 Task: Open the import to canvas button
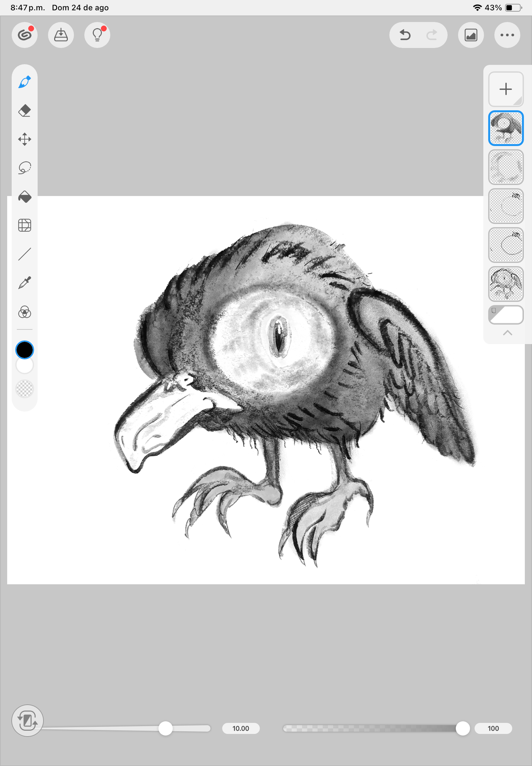click(x=61, y=35)
